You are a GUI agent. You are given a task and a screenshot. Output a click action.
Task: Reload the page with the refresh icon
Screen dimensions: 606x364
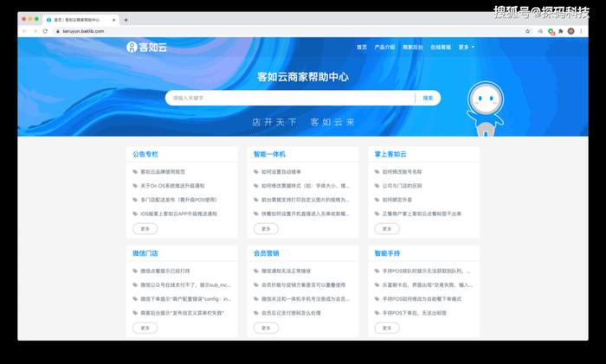[45, 31]
